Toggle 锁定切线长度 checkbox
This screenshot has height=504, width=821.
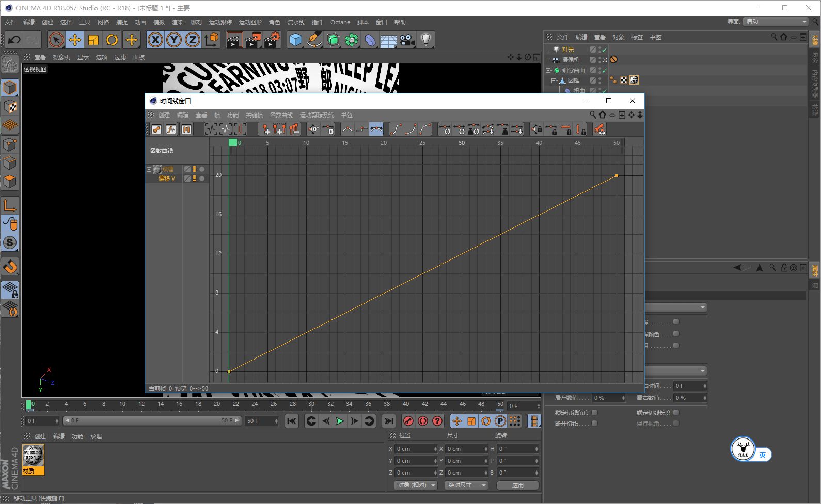tap(676, 412)
